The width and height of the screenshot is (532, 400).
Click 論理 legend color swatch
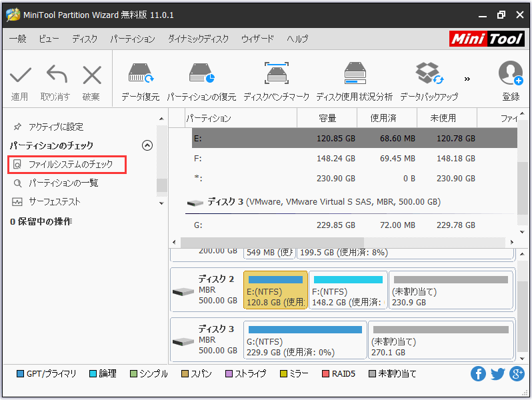93,374
